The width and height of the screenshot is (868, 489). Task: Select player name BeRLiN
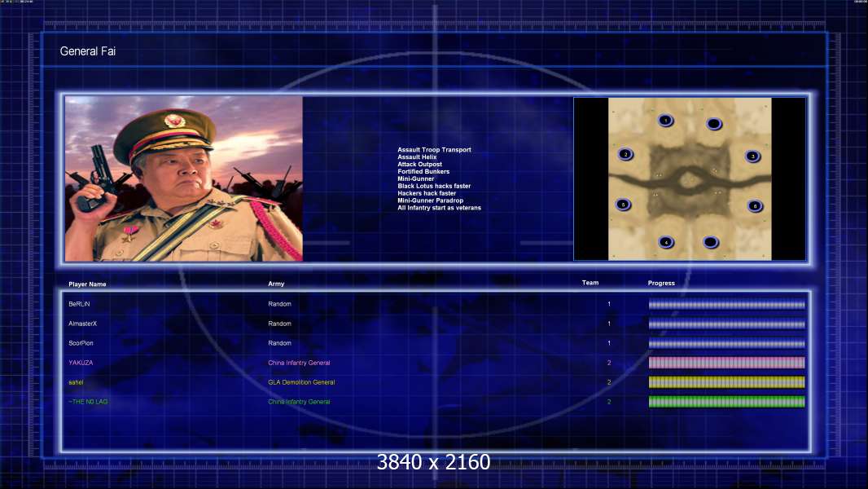point(79,304)
